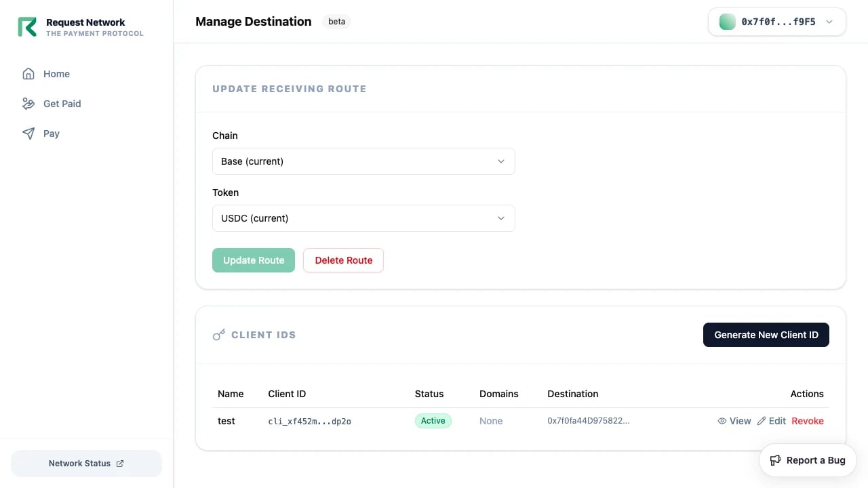868x488 pixels.
Task: Open the Chain dropdown showing Base
Action: [x=363, y=161]
